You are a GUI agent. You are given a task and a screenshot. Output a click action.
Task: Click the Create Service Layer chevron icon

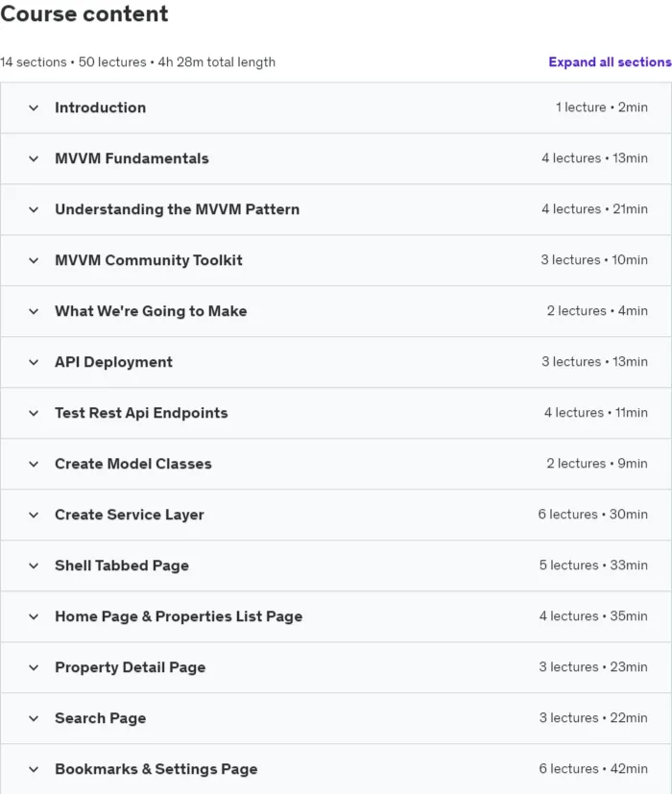pos(34,515)
